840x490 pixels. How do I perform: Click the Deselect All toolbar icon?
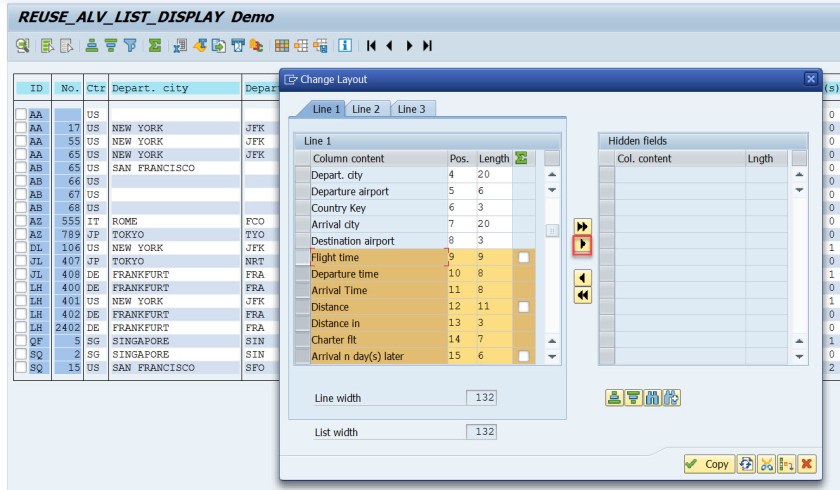click(66, 46)
